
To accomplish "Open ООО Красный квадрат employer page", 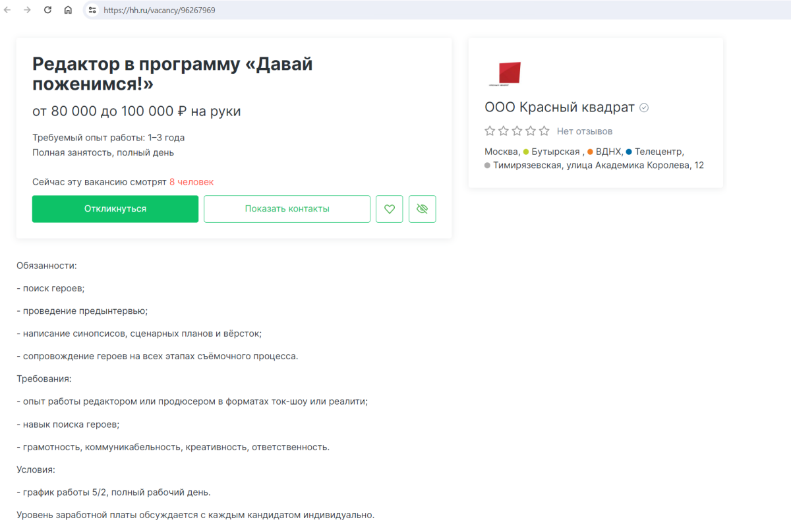I will coord(560,107).
